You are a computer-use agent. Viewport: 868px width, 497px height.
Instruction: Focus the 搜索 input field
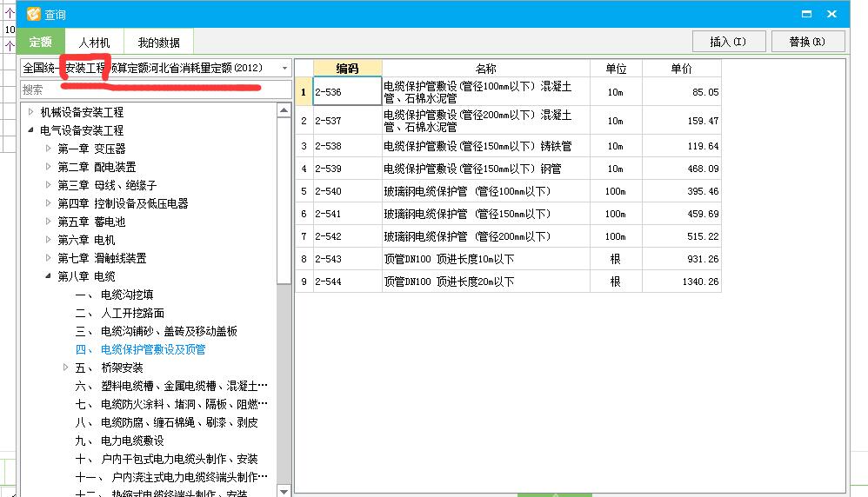(x=156, y=89)
